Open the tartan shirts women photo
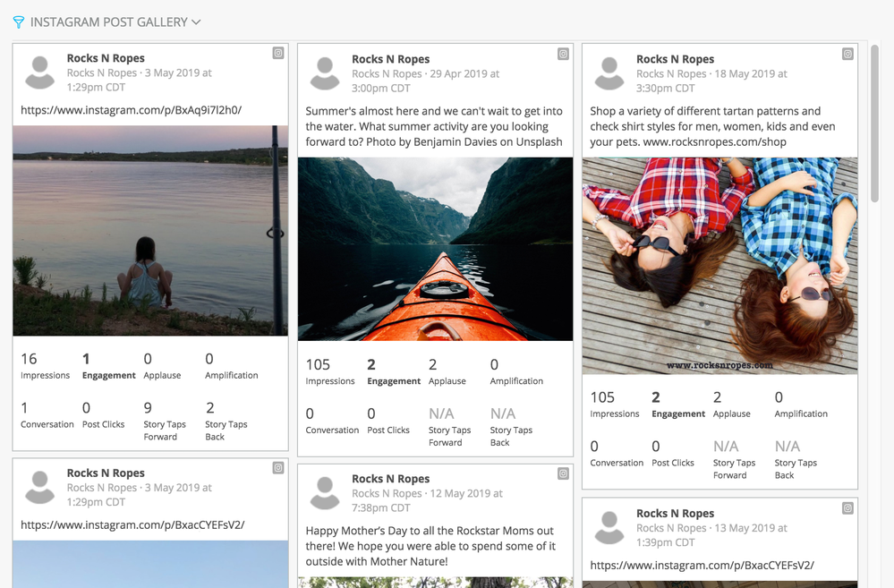 pos(719,266)
